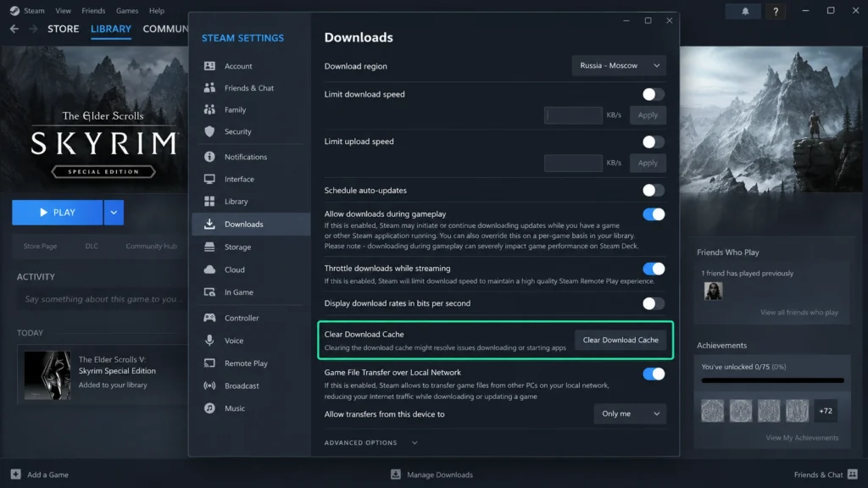Click the Downloads arrow icon in sidebar

pyautogui.click(x=209, y=224)
